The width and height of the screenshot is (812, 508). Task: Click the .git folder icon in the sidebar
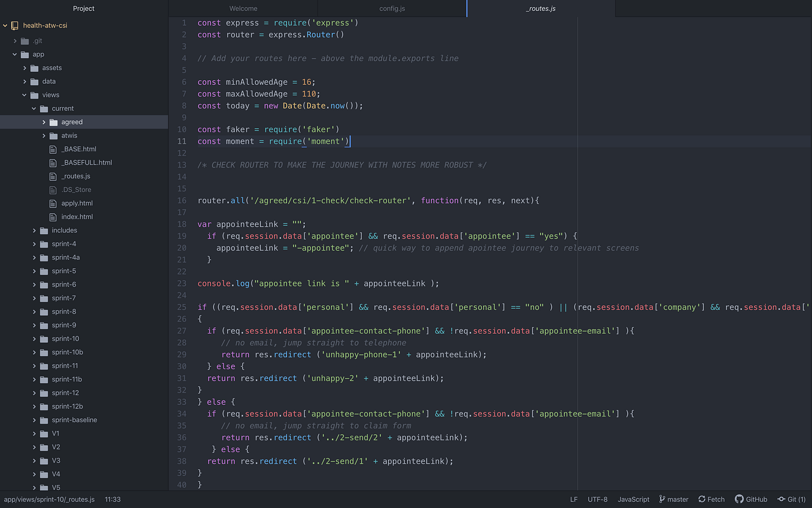coord(25,41)
